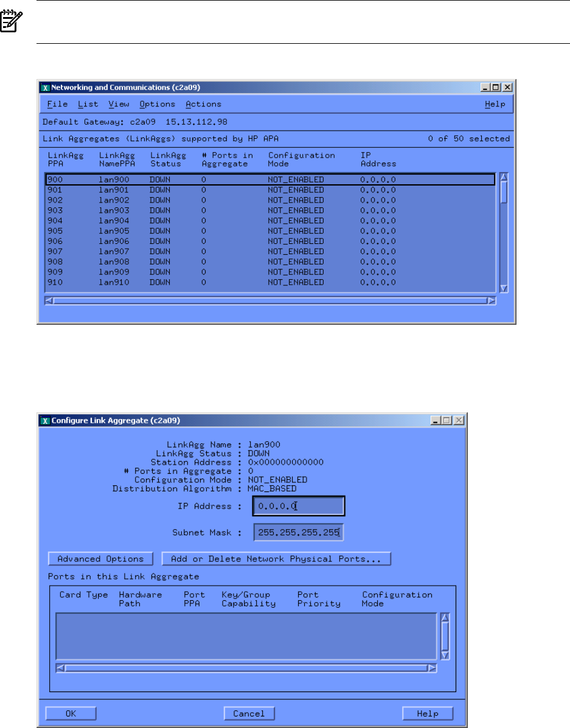
Task: Select the lan906 link aggregate row
Action: [x=270, y=241]
